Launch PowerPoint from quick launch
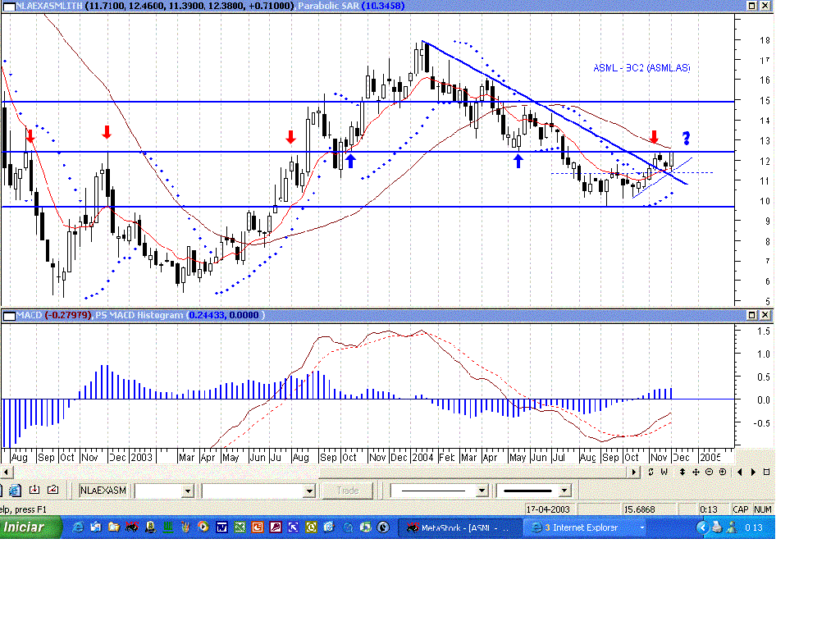840x630 pixels. pyautogui.click(x=258, y=527)
